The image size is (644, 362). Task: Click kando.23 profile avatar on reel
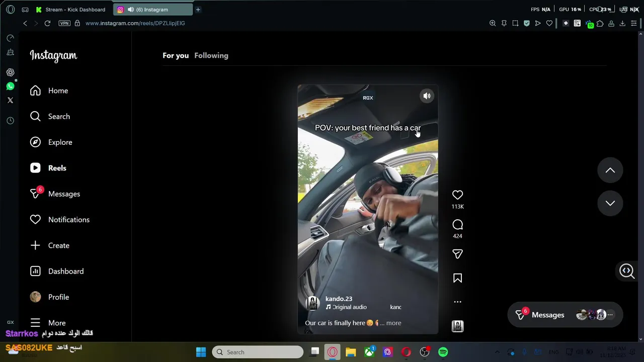pyautogui.click(x=312, y=303)
